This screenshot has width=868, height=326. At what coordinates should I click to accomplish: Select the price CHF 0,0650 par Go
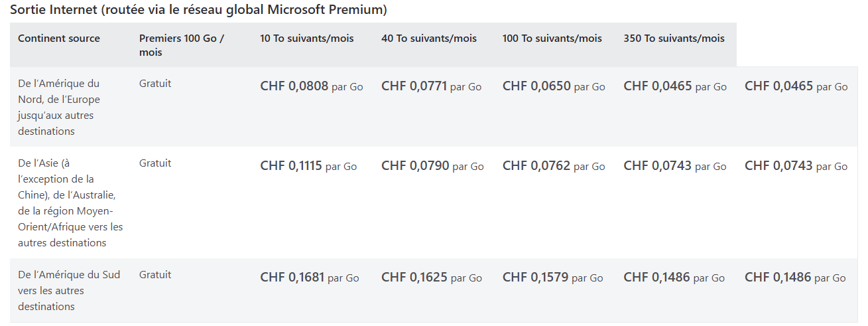click(x=554, y=86)
